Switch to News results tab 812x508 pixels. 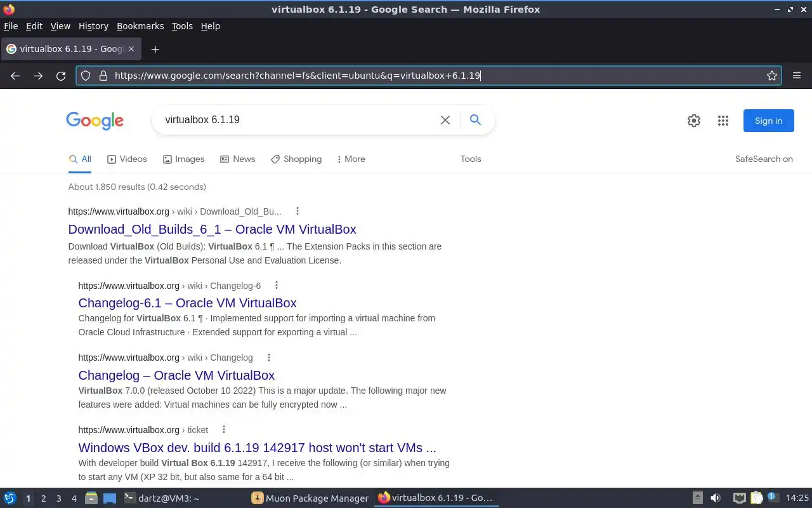(x=237, y=159)
